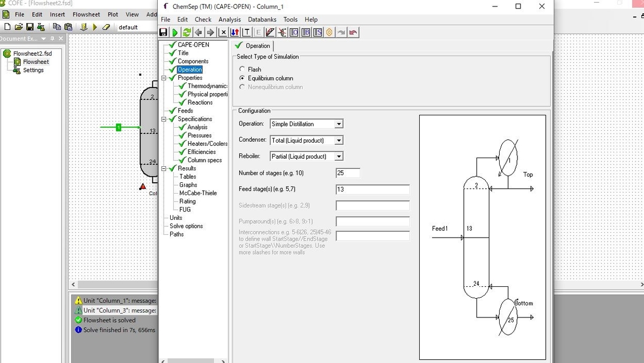This screenshot has width=644, height=363.
Task: Click the green refresh arrows icon in ChemSep
Action: coord(186,33)
